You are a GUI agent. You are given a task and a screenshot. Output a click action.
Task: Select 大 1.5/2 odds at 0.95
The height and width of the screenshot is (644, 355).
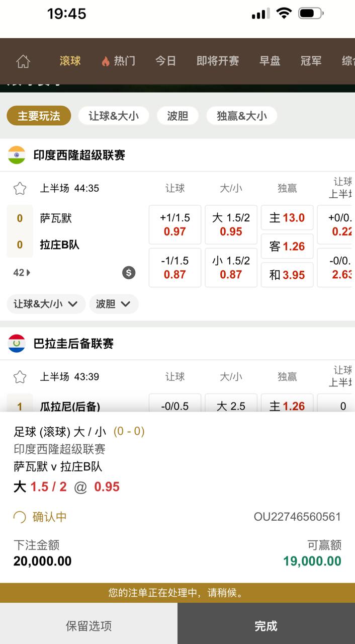point(231,224)
